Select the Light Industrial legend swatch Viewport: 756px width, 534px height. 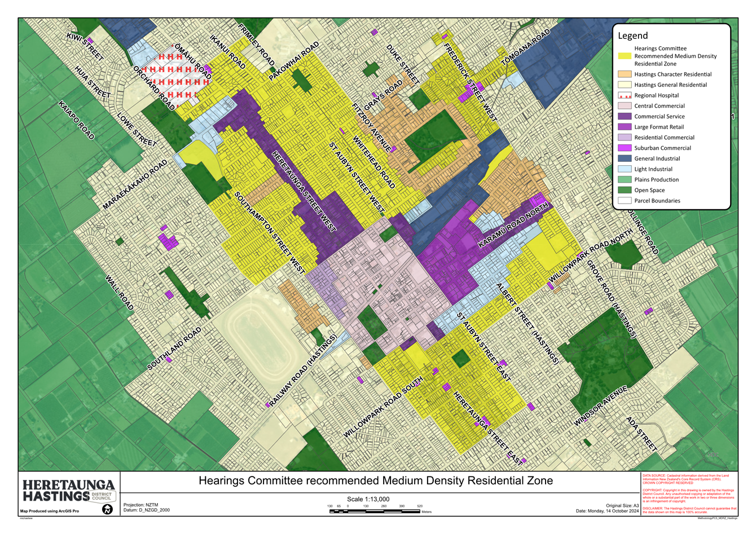pyautogui.click(x=624, y=169)
